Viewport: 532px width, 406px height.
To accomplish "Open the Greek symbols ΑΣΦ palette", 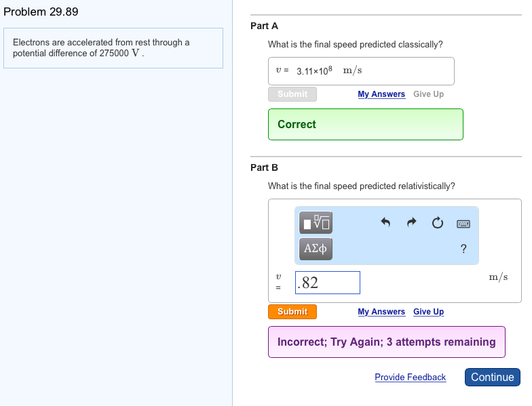I will click(316, 249).
